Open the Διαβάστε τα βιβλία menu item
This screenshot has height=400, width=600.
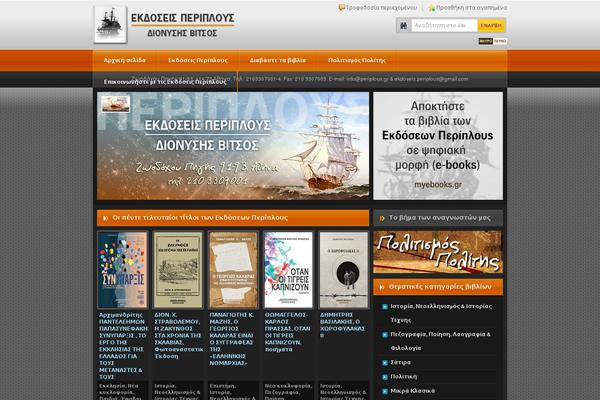pyautogui.click(x=278, y=60)
